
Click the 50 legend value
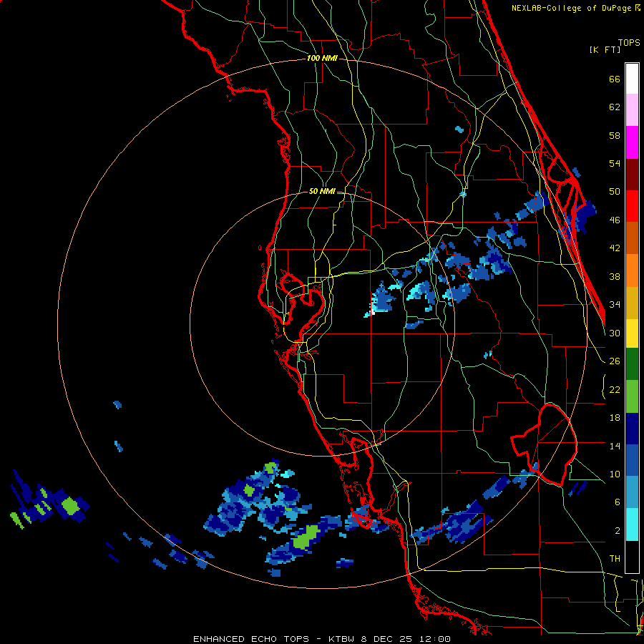(615, 191)
